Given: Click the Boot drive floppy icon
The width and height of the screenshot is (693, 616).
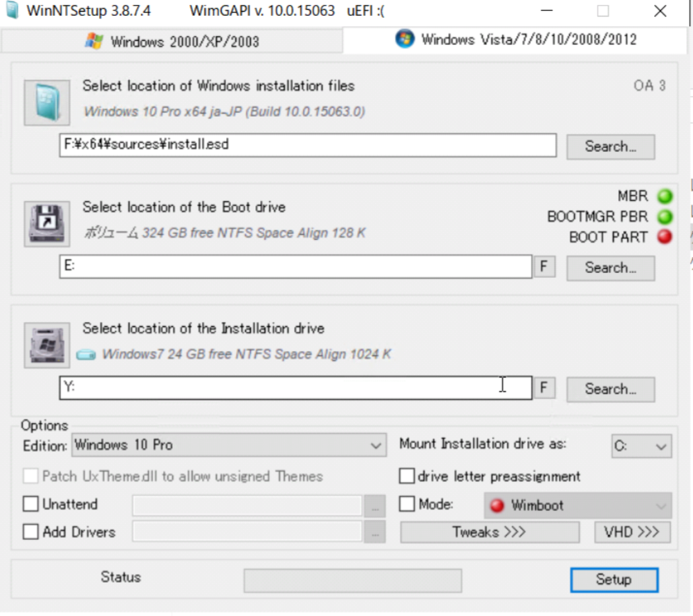Looking at the screenshot, I should tap(47, 224).
